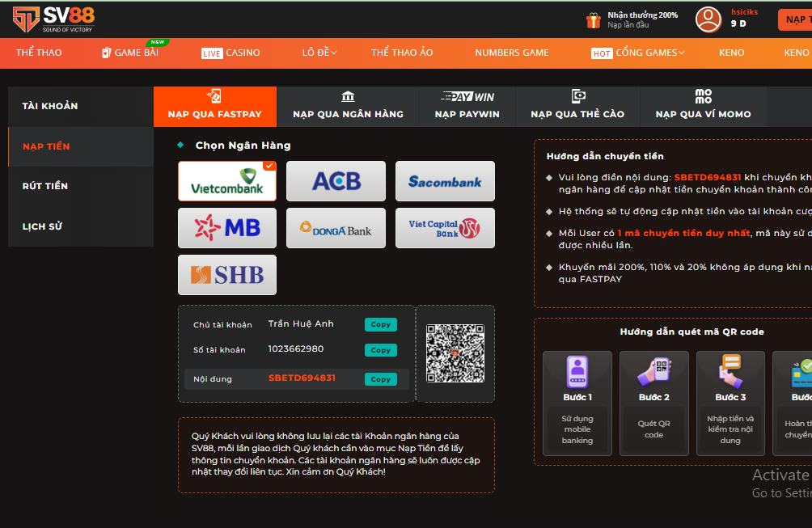812x528 pixels.
Task: Select the Sacombank bank logo
Action: tap(445, 181)
